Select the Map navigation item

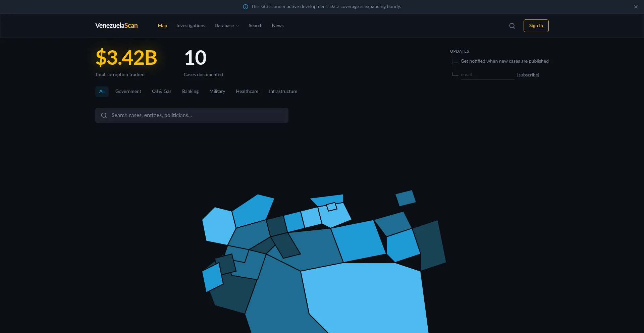pyautogui.click(x=162, y=26)
